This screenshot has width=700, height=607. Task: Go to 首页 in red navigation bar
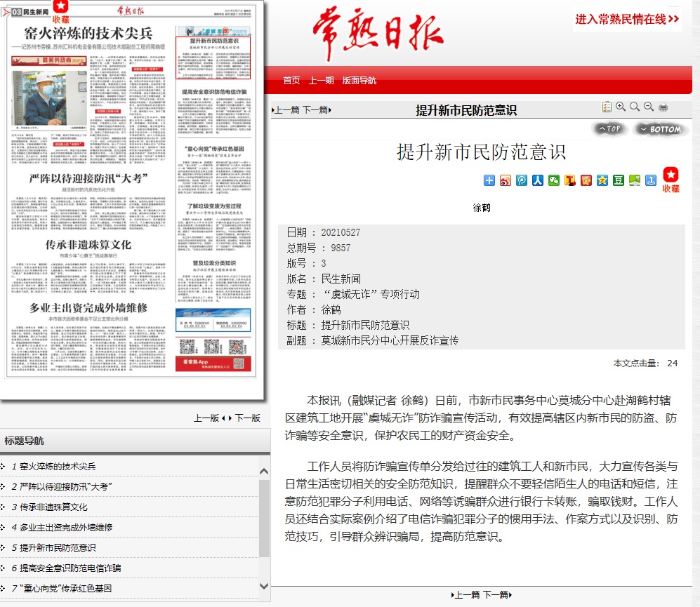pyautogui.click(x=291, y=81)
